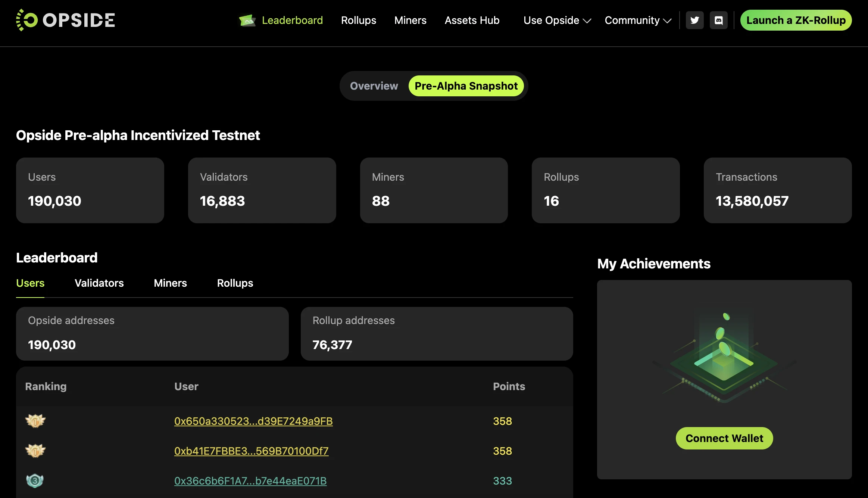Select the Pre-Alpha Snapshot toggle
This screenshot has width=868, height=498.
466,86
